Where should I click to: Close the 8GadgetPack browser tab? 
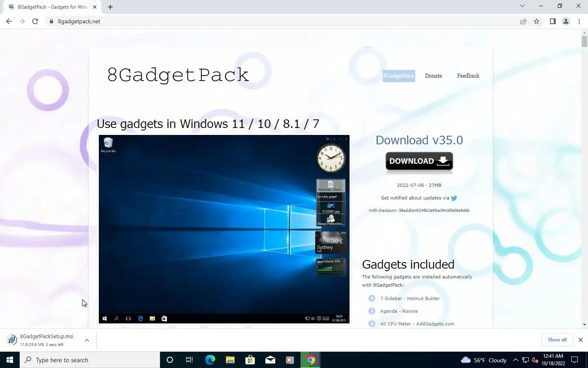pyautogui.click(x=95, y=7)
